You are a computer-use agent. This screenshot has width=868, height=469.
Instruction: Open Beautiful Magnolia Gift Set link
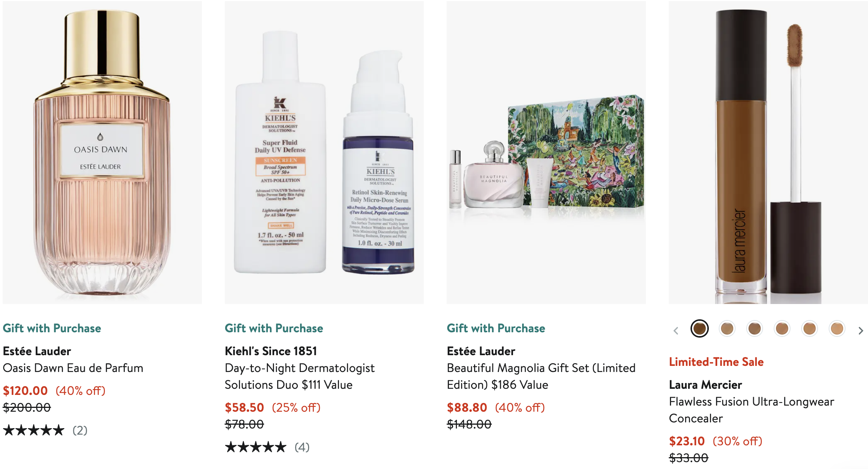(541, 376)
